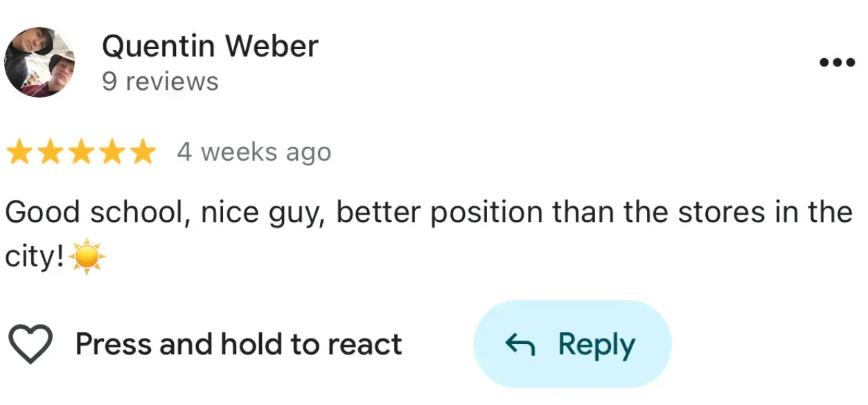Click the reviewer name Quentin Weber

click(x=210, y=46)
